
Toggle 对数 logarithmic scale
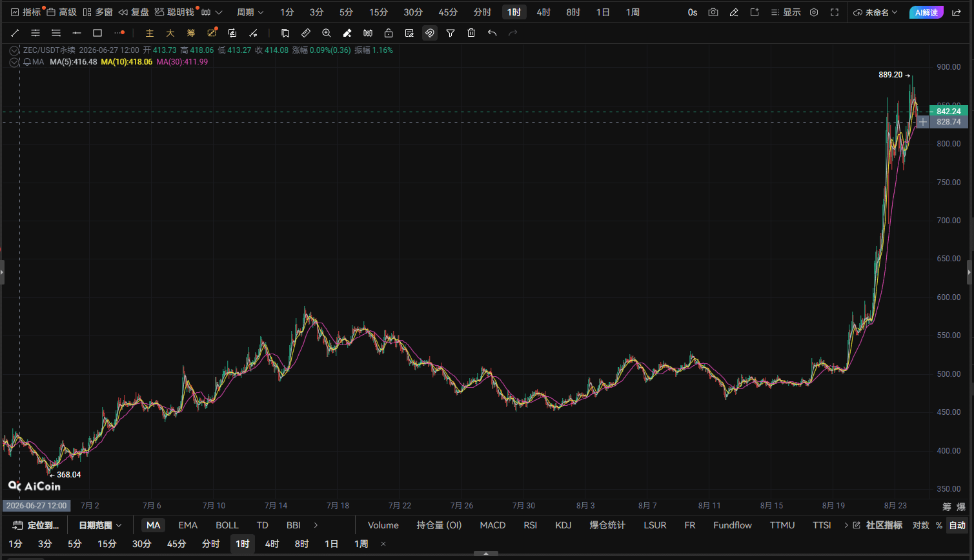pos(921,525)
